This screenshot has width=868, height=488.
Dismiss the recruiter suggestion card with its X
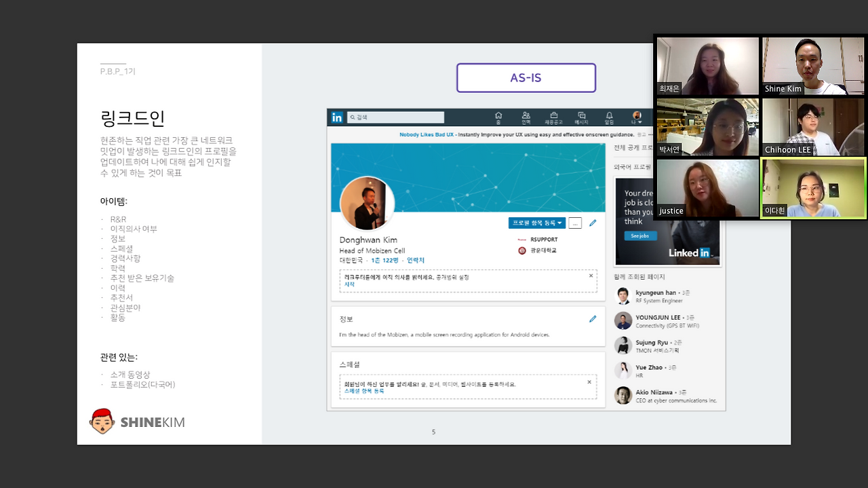pyautogui.click(x=591, y=276)
